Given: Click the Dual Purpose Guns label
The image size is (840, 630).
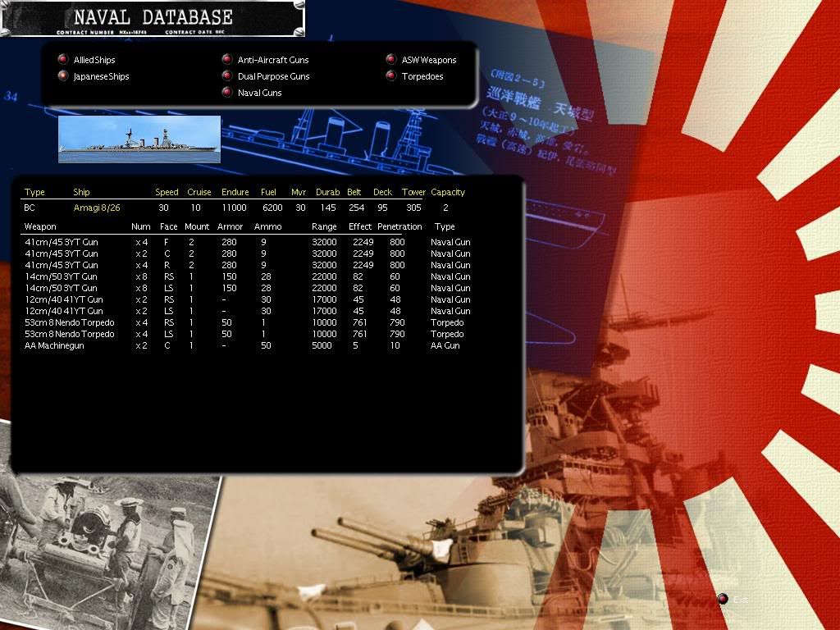Looking at the screenshot, I should (x=274, y=76).
